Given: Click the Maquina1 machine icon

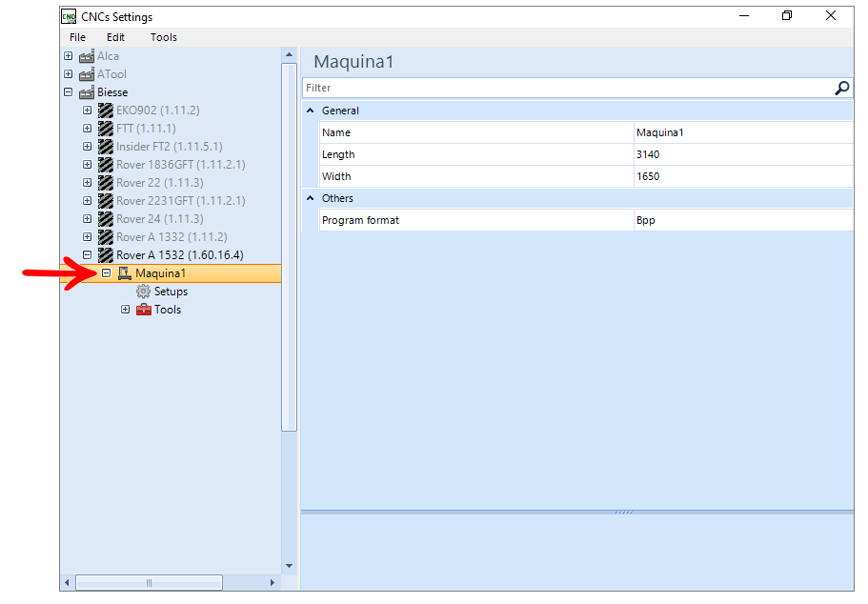Looking at the screenshot, I should pyautogui.click(x=125, y=272).
